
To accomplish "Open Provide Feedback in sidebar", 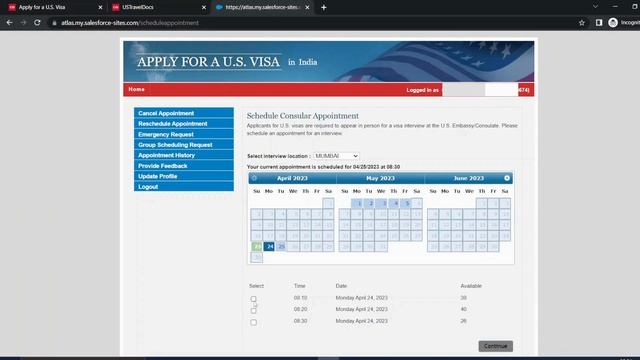I will (x=184, y=166).
